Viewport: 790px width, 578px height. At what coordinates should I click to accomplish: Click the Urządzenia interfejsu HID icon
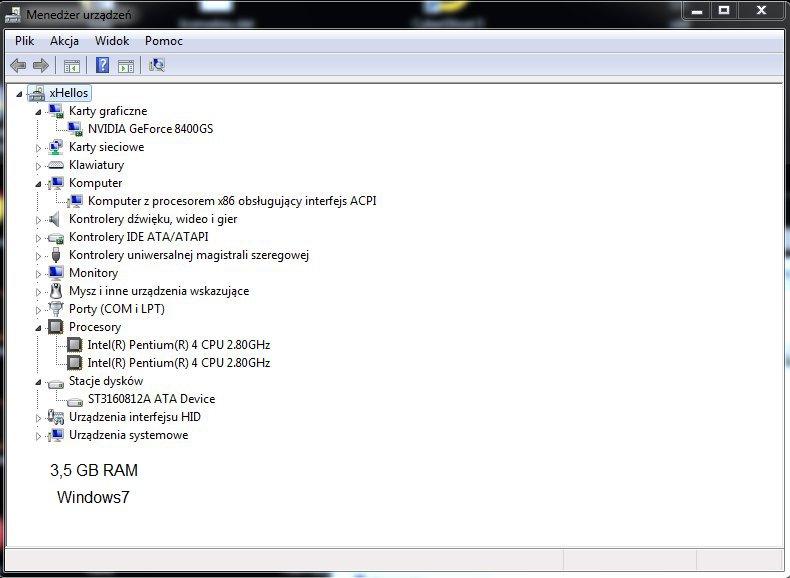[55, 417]
